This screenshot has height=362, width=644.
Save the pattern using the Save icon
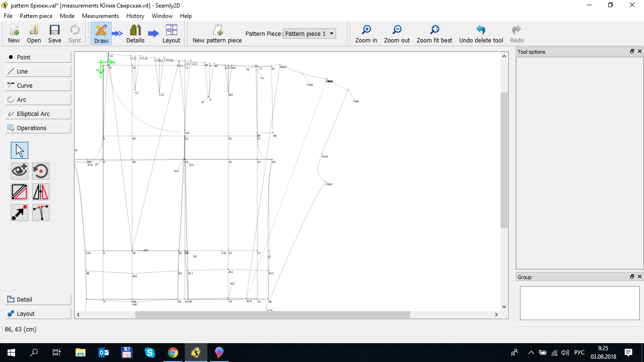click(55, 33)
